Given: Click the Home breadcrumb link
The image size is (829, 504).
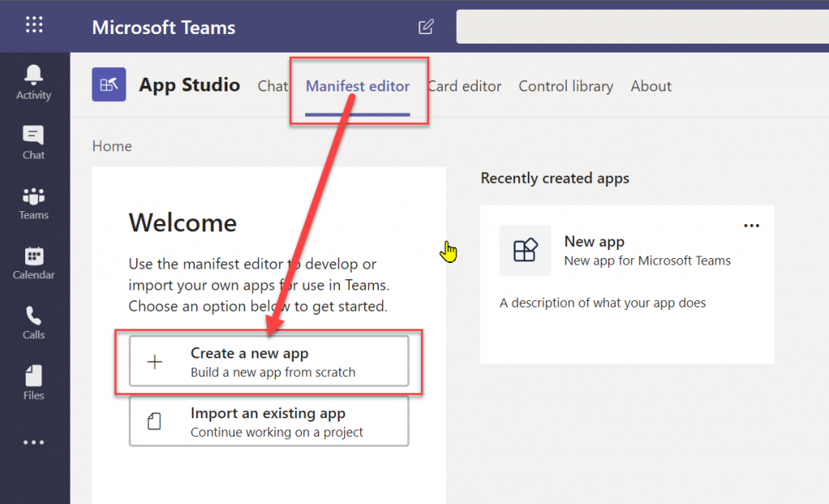Looking at the screenshot, I should [x=112, y=146].
